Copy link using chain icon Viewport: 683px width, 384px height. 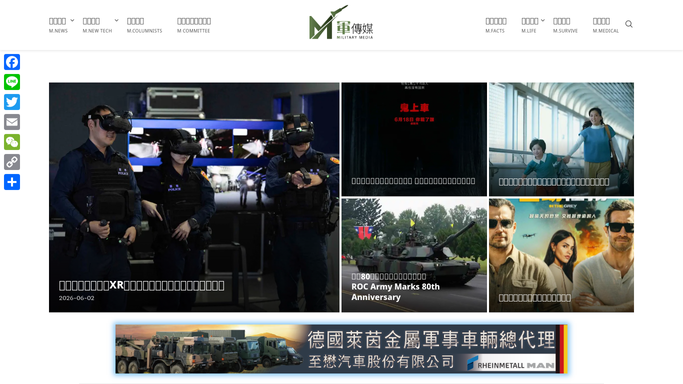click(12, 162)
